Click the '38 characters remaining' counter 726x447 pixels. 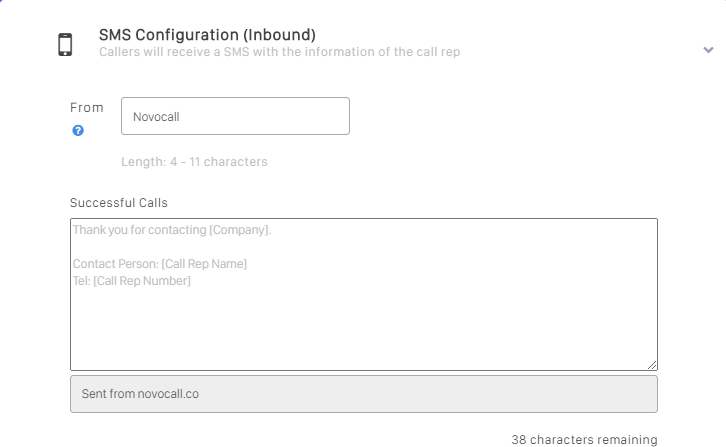tap(584, 439)
